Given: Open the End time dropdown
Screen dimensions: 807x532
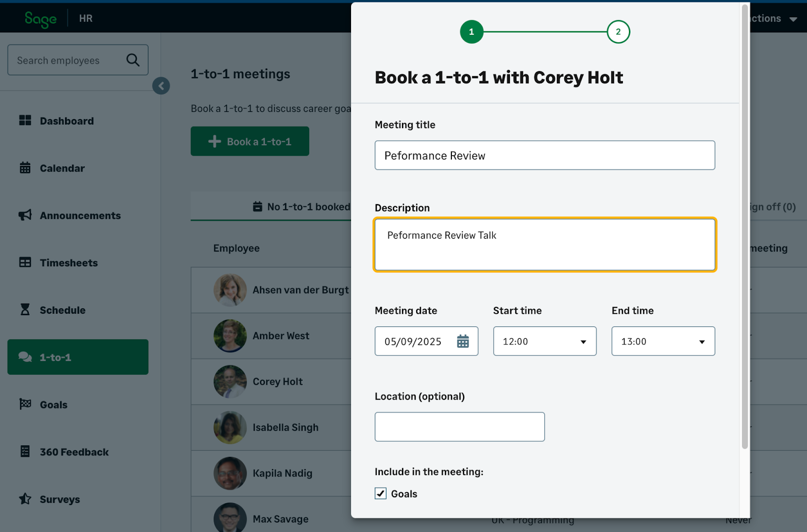Looking at the screenshot, I should coord(663,341).
